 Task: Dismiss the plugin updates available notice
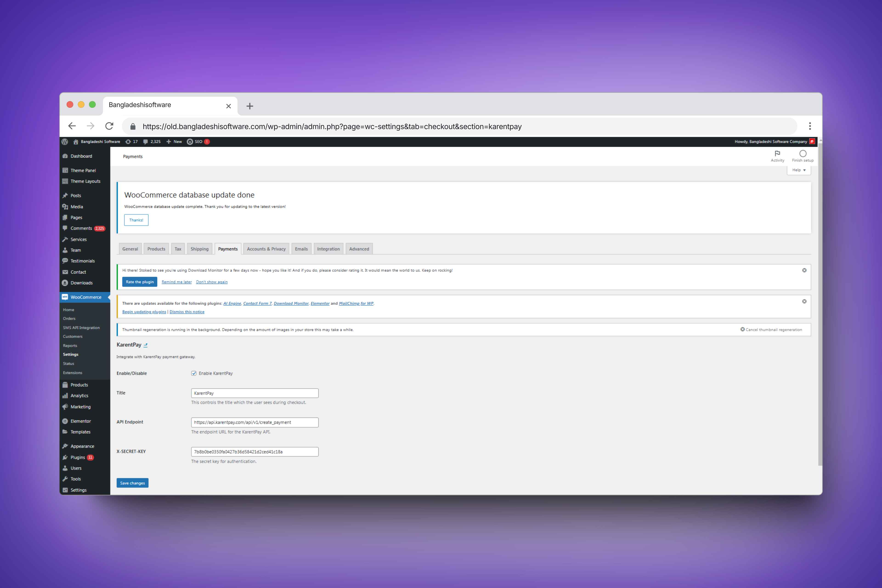pos(804,302)
